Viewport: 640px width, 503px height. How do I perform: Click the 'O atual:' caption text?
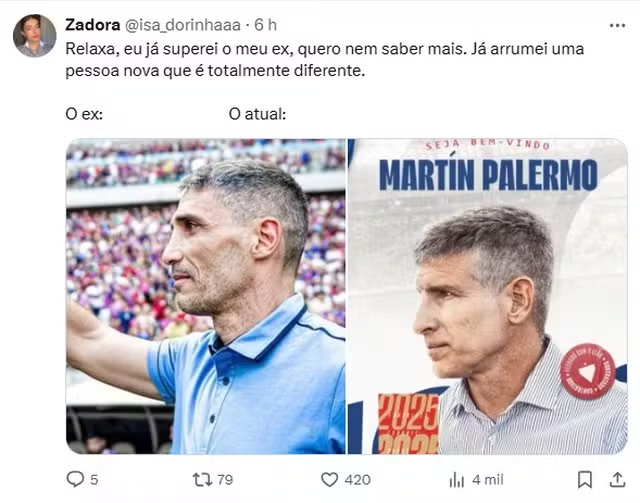point(258,114)
